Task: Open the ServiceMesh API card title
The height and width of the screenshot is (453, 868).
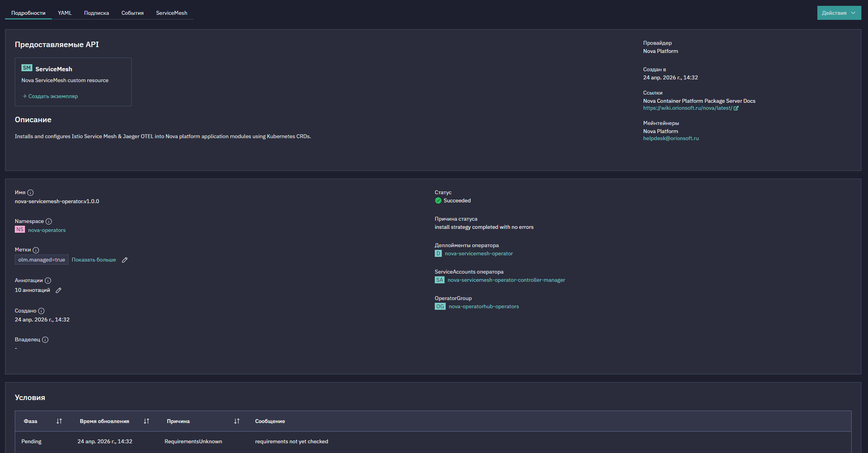Action: (54, 69)
